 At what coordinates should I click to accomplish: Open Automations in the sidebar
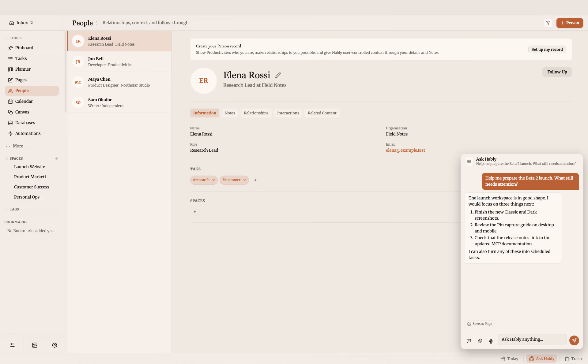(x=32, y=133)
